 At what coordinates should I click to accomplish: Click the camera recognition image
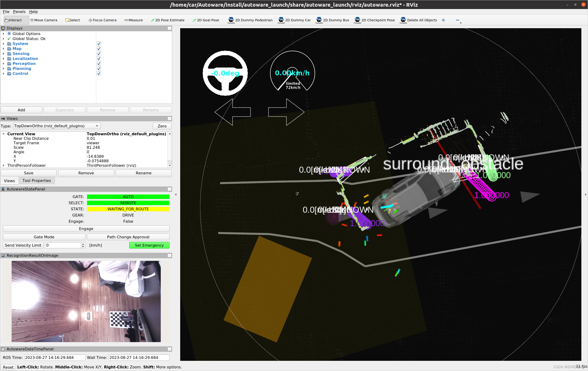pos(86,301)
